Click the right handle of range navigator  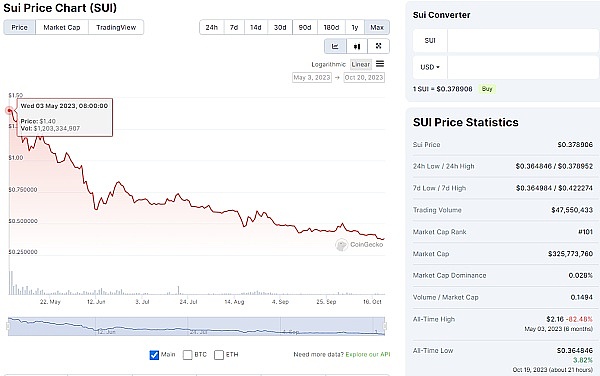[385, 326]
